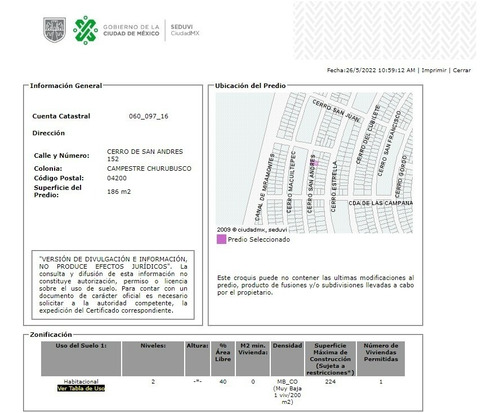Viewport: 500px width, 413px height.
Task: Click the Cerro Estrella map label
Action: pyautogui.click(x=334, y=186)
